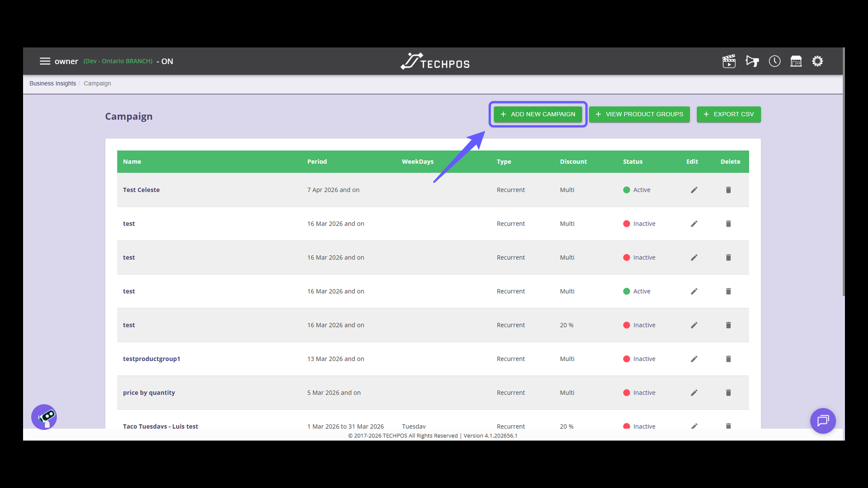Viewport: 868px width, 488px height.
Task: Select the 'price by quantity' campaign name
Action: pos(149,393)
